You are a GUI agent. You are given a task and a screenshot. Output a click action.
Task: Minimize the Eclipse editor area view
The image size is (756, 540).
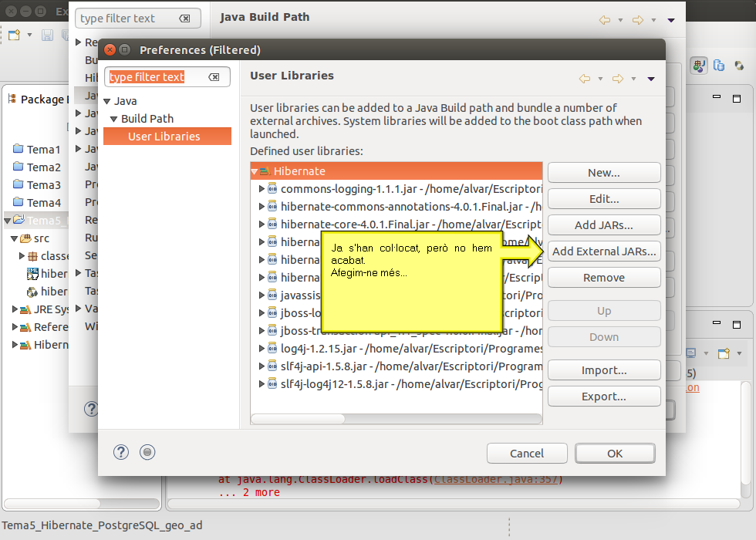[717, 97]
